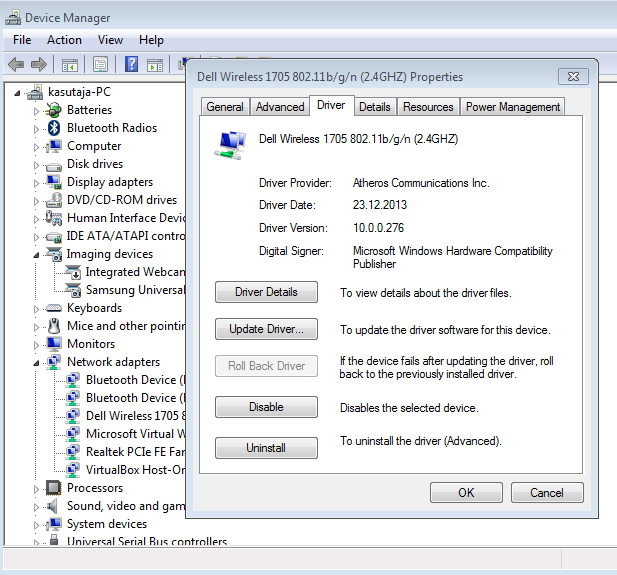Expand the Disk drives node

[36, 165]
